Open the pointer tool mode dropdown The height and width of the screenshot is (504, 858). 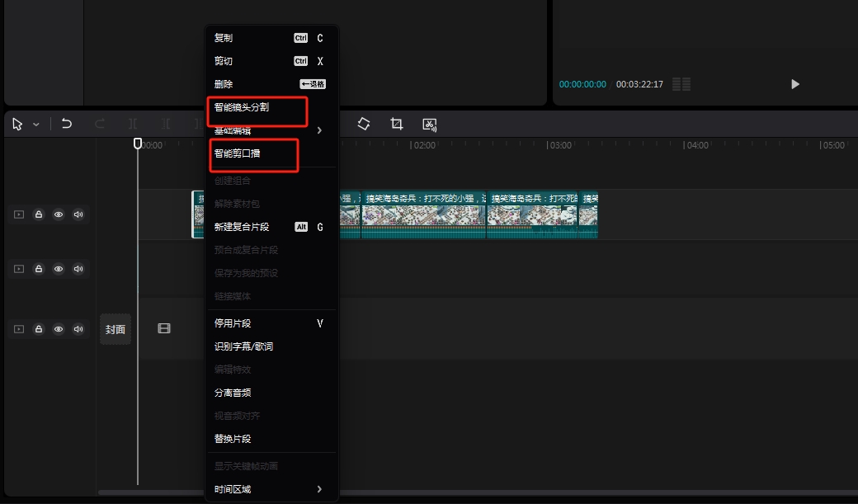point(36,125)
